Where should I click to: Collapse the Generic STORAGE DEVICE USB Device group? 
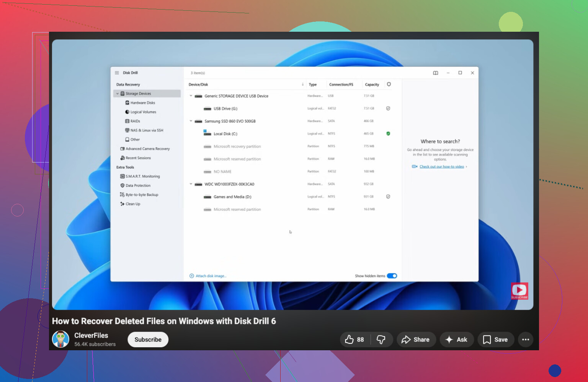point(191,96)
